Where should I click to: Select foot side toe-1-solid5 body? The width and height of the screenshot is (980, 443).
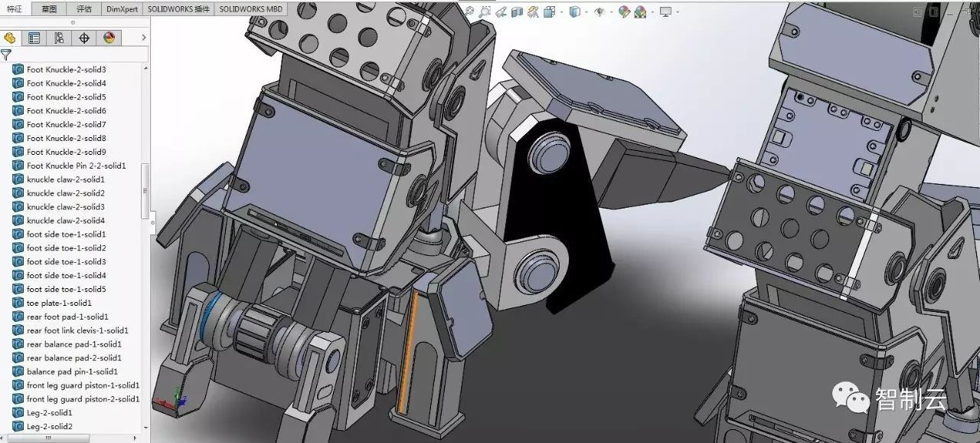67,289
